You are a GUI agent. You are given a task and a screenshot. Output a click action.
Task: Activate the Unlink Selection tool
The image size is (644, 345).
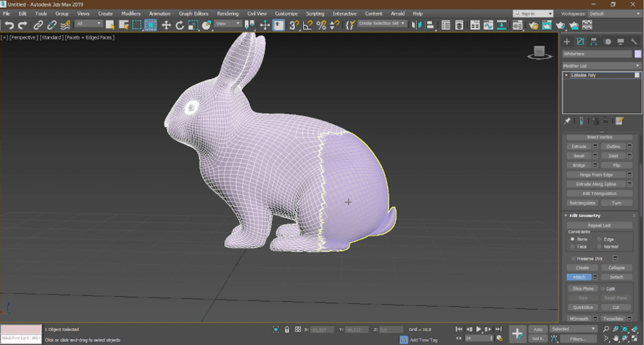click(52, 26)
